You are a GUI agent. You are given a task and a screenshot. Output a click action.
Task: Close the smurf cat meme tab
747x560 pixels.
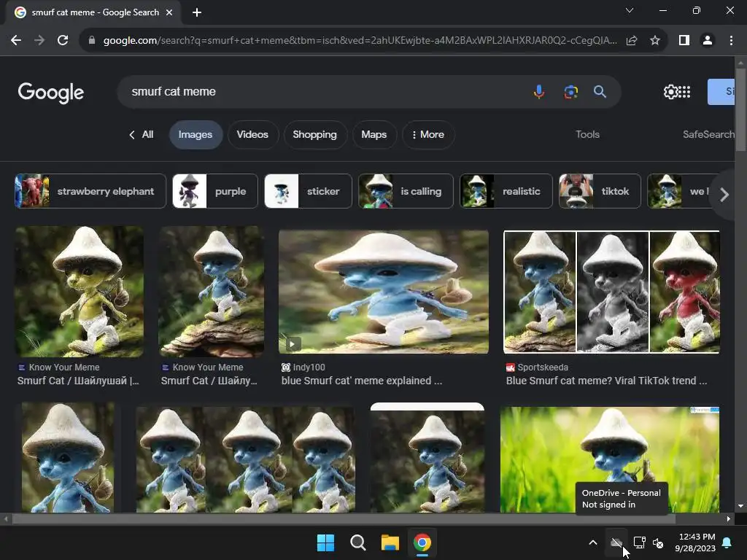[x=169, y=12]
